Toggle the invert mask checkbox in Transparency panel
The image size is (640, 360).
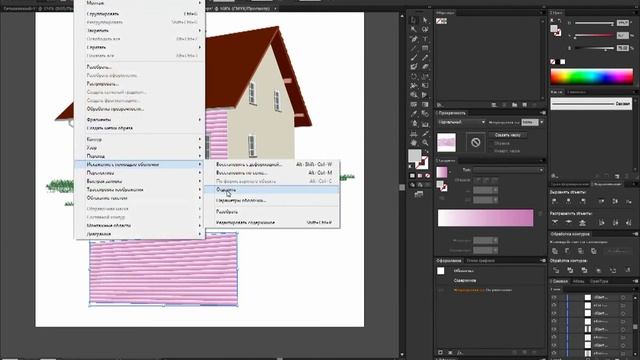point(491,151)
